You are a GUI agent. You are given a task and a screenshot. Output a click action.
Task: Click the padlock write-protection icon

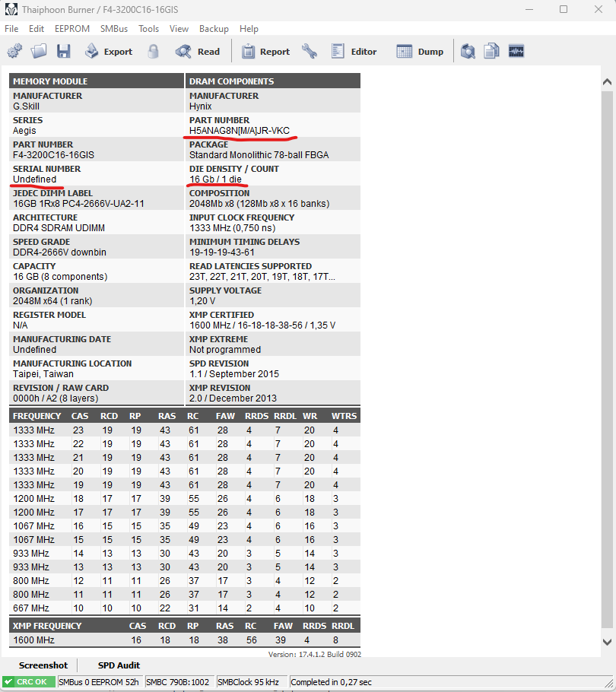[153, 51]
